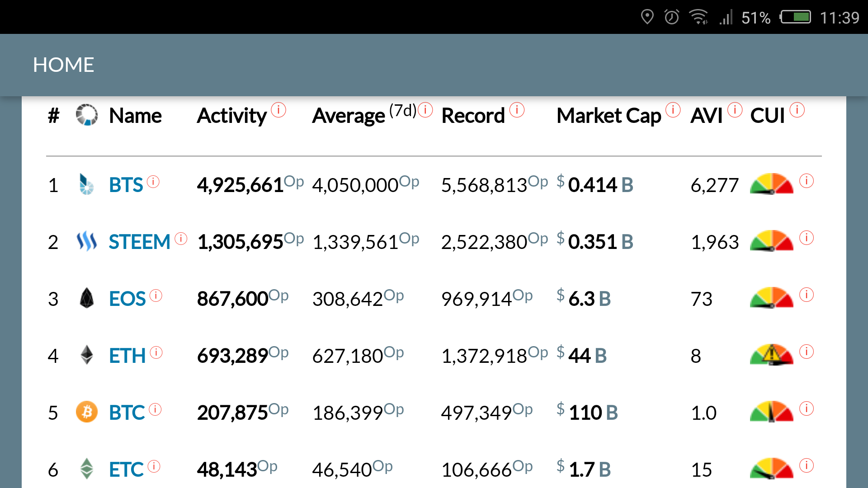The width and height of the screenshot is (868, 488).
Task: Sort by the Record column header
Action: 473,116
